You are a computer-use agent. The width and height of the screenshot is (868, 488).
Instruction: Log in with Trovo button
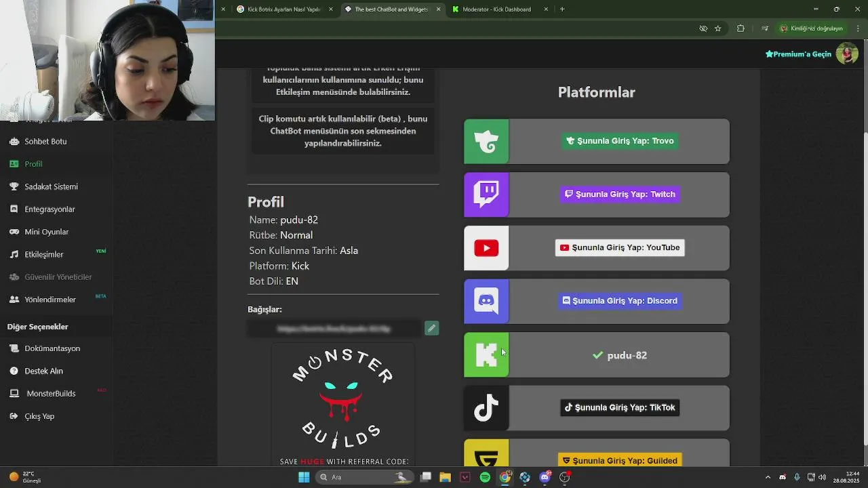620,141
